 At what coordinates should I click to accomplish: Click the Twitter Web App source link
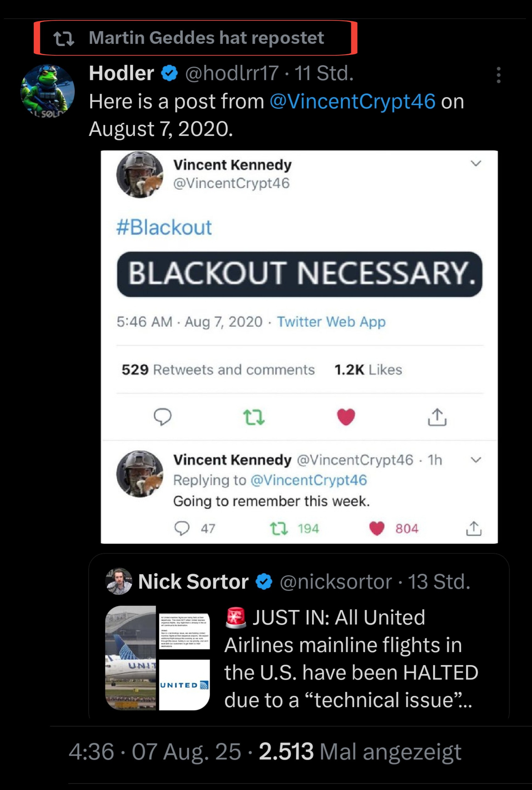(x=331, y=321)
